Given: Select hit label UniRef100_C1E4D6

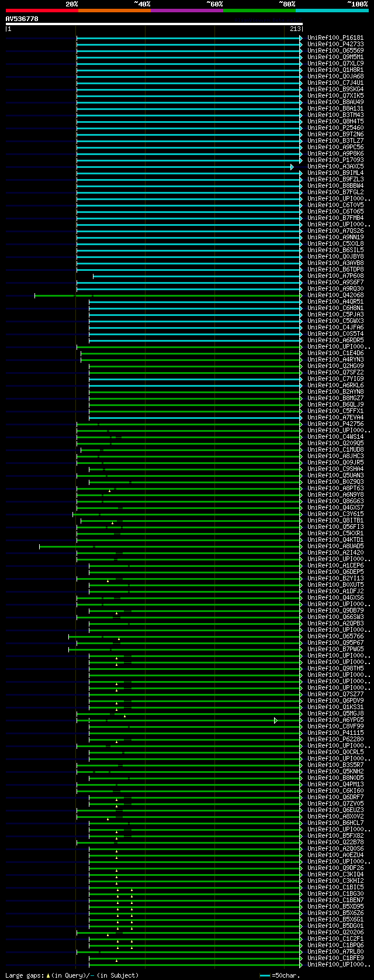Looking at the screenshot, I should click(335, 353).
